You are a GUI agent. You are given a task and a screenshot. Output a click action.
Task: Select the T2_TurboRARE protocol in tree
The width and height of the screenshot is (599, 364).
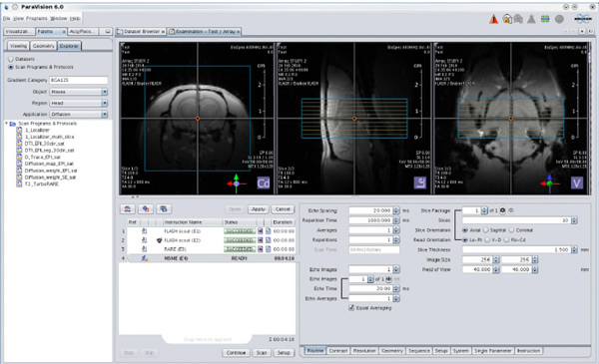click(42, 183)
